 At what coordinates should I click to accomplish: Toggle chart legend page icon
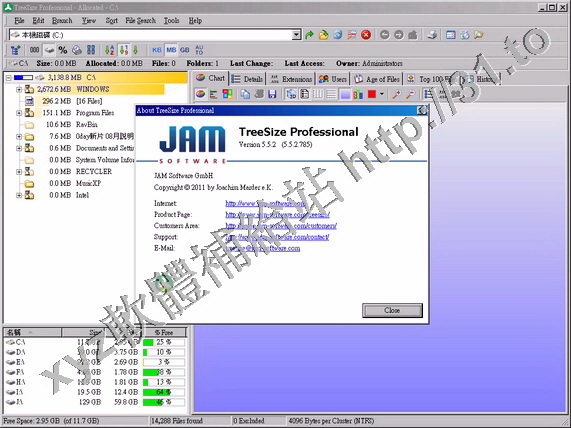click(304, 94)
